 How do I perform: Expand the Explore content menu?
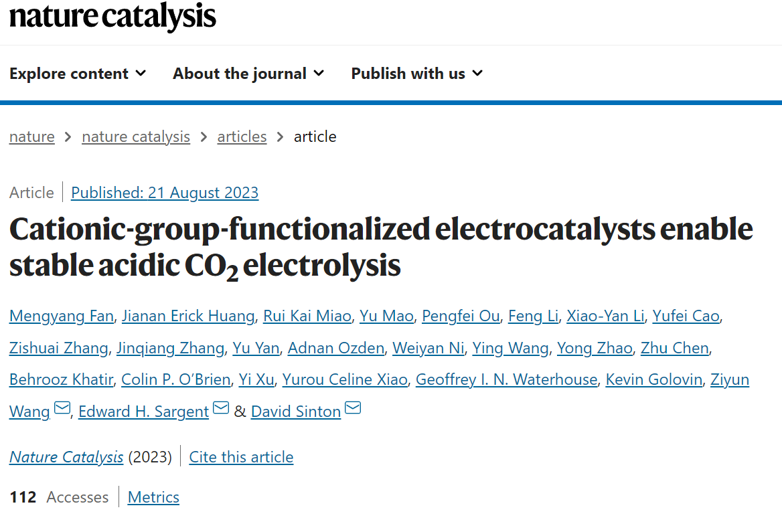tap(78, 74)
